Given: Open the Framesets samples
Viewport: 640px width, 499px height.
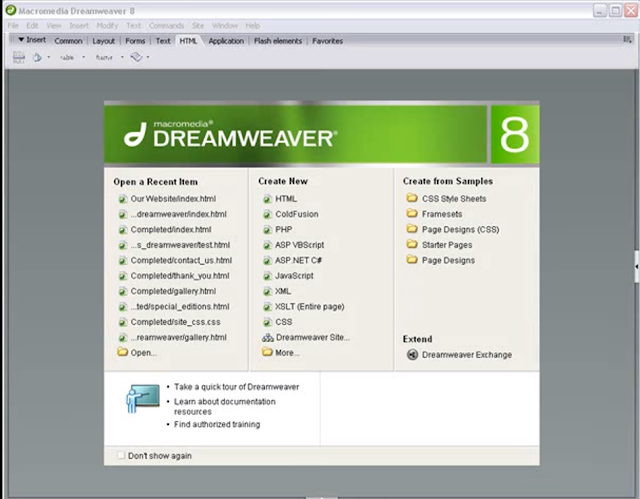Looking at the screenshot, I should (x=442, y=214).
